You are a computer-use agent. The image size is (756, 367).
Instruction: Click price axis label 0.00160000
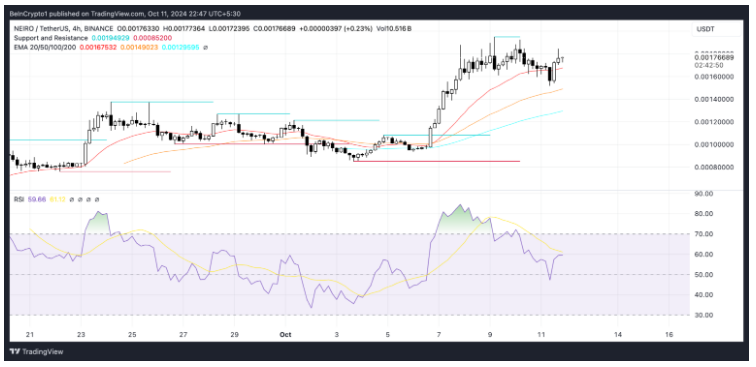click(x=714, y=77)
